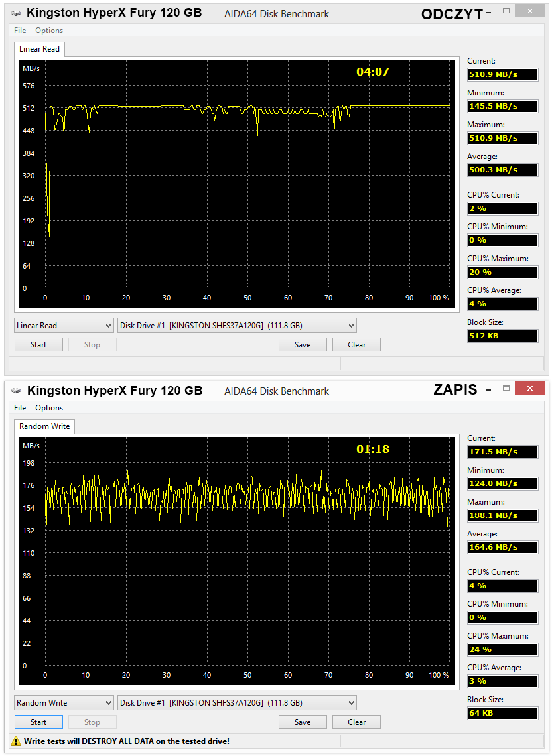The width and height of the screenshot is (552, 756).
Task: Click the Maximum value 188.1 MB/s
Action: coord(502,516)
